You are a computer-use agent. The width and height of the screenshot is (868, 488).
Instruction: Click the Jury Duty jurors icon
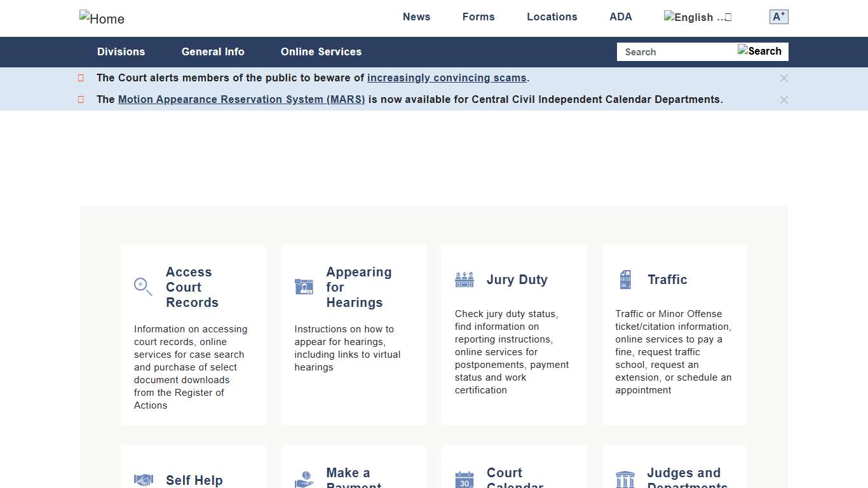point(465,280)
